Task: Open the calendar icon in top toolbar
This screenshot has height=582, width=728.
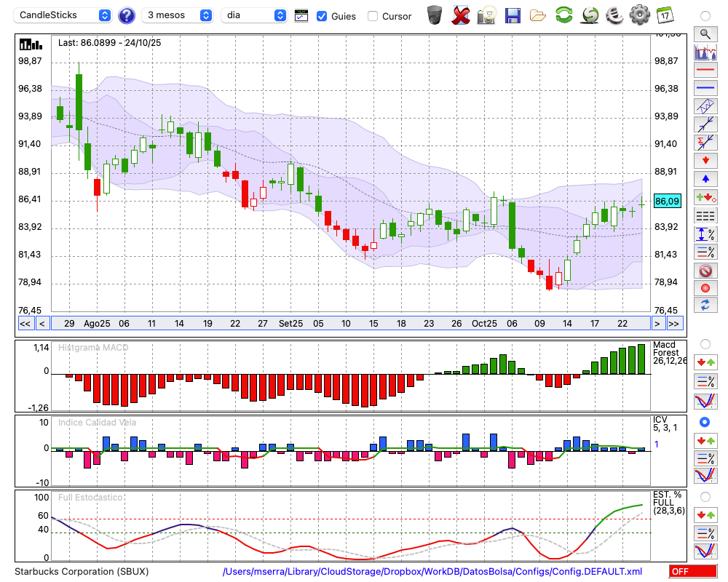Action: point(664,15)
